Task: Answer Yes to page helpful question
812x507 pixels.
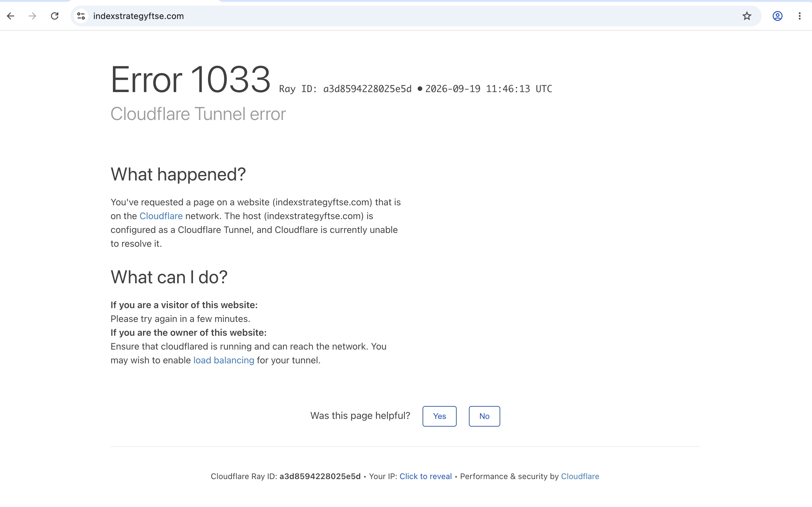Action: click(439, 416)
